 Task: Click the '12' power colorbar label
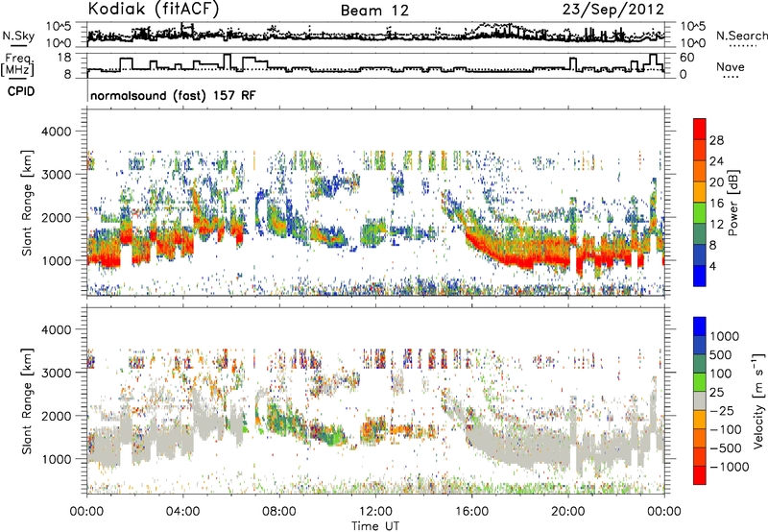(716, 225)
